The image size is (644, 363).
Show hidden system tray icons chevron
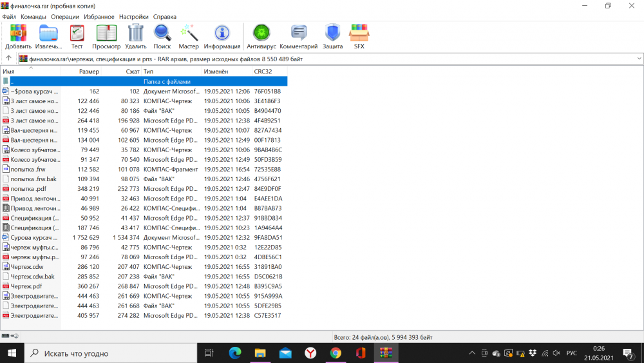point(473,353)
